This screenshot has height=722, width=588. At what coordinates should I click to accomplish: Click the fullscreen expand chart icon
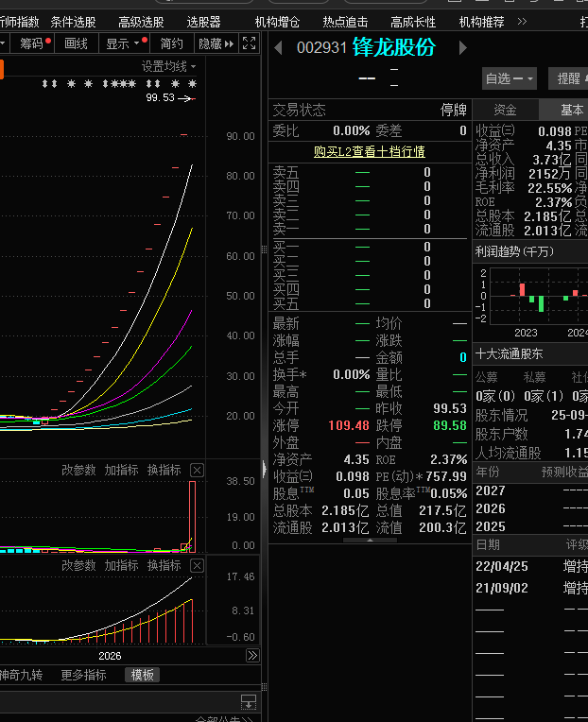tap(250, 43)
